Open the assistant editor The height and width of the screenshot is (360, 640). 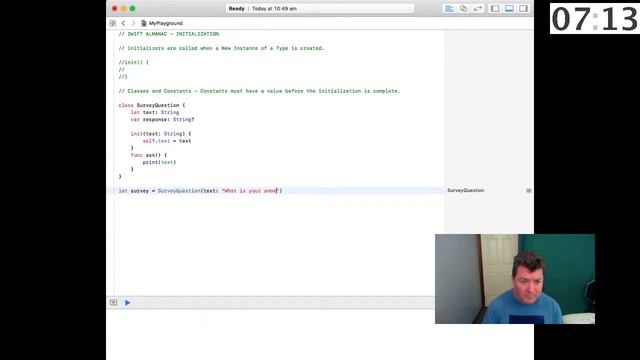pyautogui.click(x=463, y=9)
